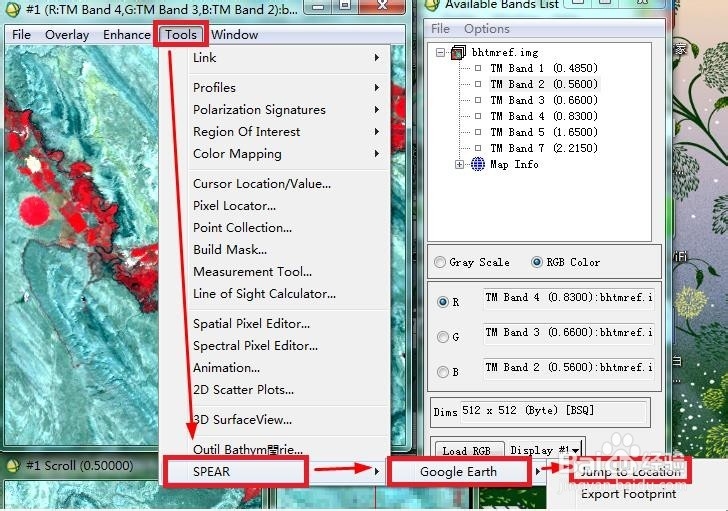The height and width of the screenshot is (511, 728).
Task: Open the Window menu
Action: (x=234, y=35)
